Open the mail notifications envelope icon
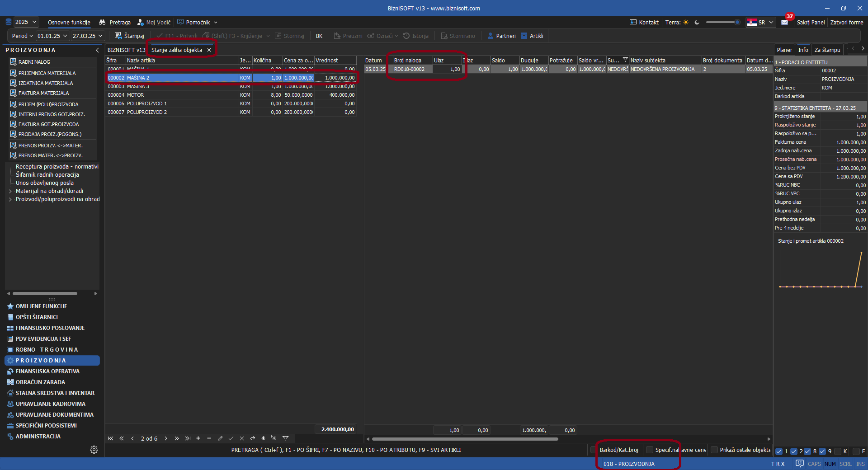868x470 pixels. (784, 23)
